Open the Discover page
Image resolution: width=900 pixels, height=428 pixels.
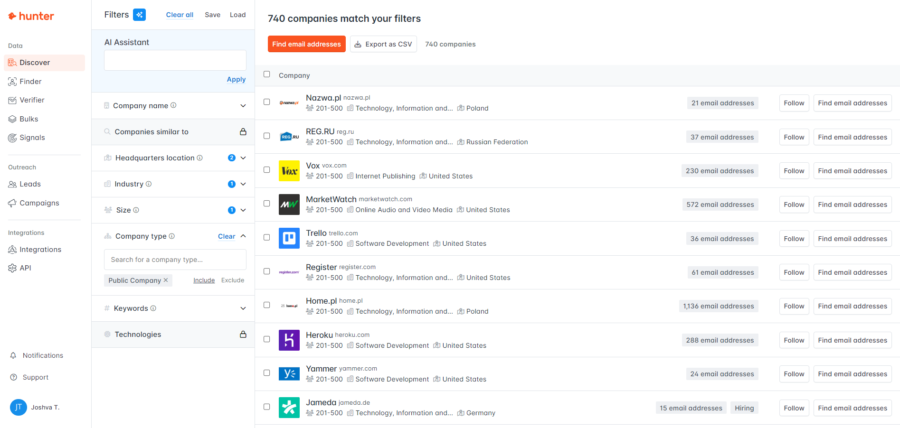44,63
